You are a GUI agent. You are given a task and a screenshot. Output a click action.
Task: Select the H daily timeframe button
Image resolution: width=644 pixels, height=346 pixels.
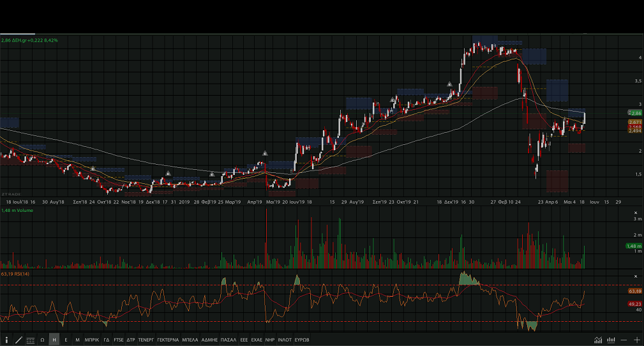tap(54, 340)
